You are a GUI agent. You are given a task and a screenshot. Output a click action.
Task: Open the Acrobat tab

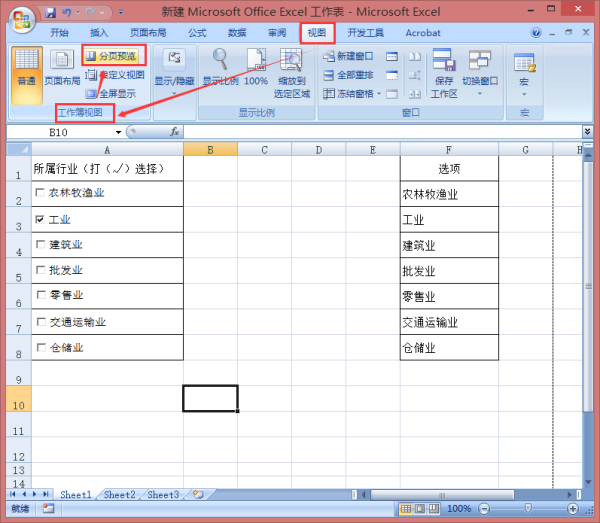423,33
